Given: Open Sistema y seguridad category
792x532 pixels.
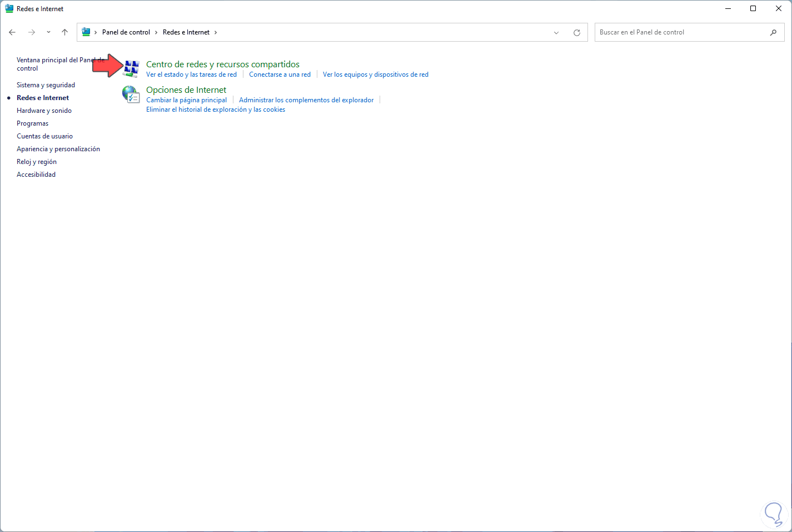Looking at the screenshot, I should coord(46,85).
